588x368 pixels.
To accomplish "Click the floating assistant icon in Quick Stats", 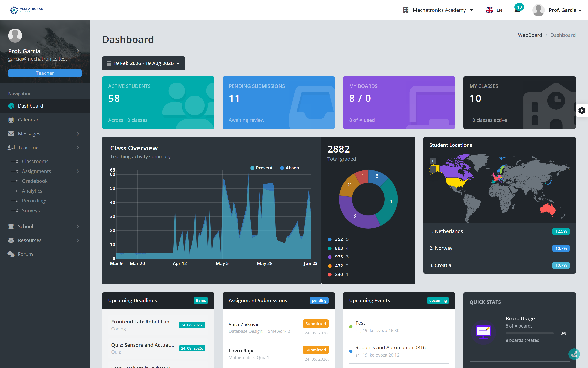I will [574, 354].
